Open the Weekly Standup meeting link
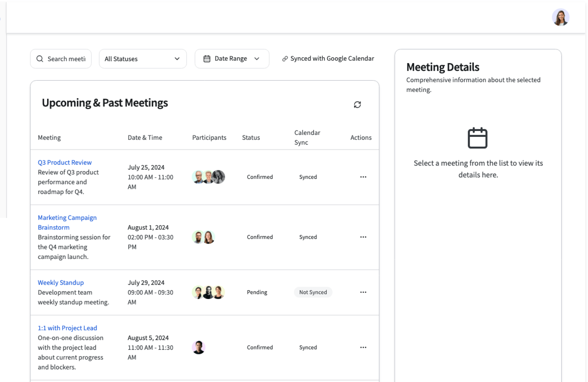The image size is (588, 382). click(x=61, y=282)
